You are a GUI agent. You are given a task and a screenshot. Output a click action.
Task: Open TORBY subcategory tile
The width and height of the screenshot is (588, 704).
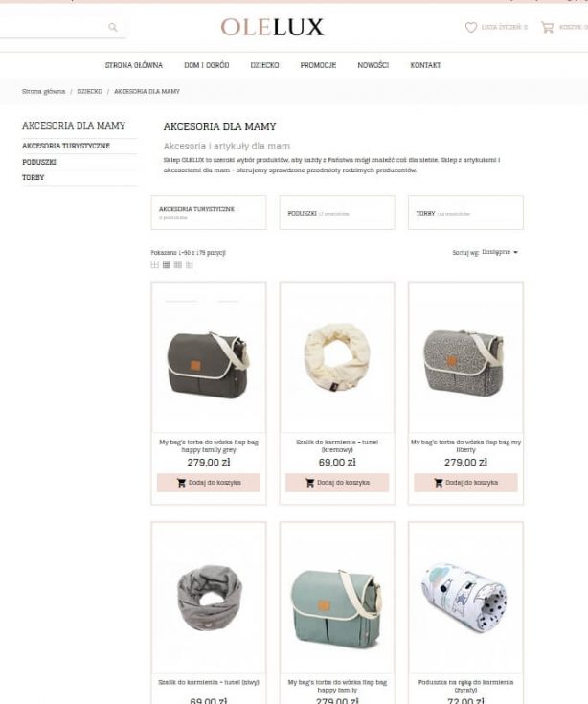465,213
